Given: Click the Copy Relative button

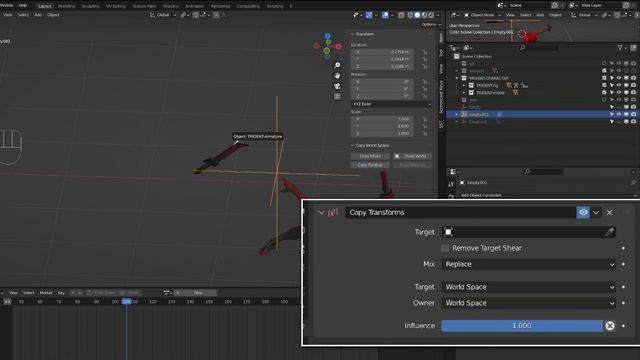Looking at the screenshot, I should (x=370, y=165).
